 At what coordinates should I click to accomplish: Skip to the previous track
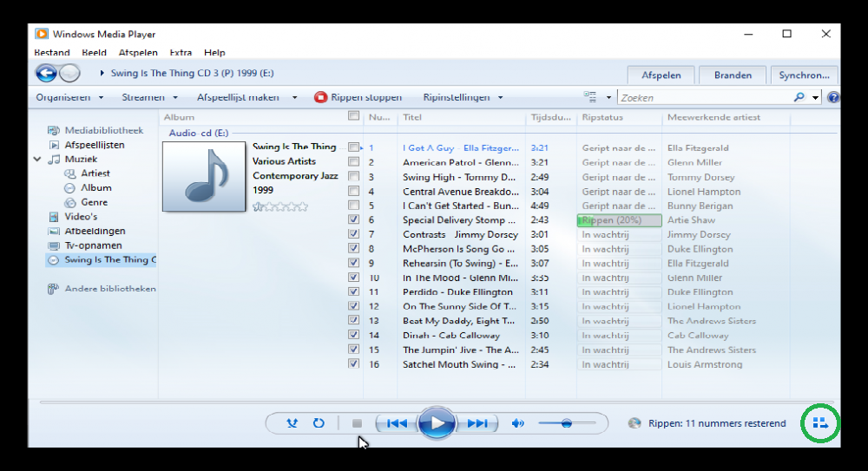click(x=397, y=423)
